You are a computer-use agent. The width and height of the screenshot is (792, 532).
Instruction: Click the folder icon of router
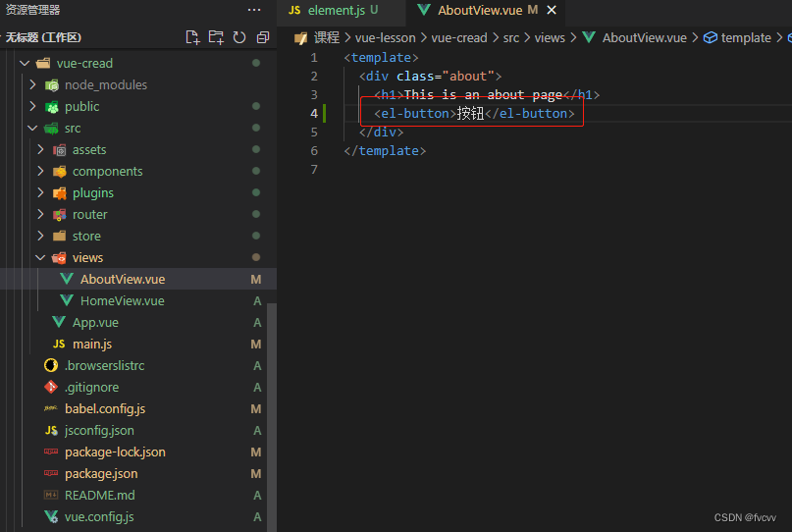point(60,215)
